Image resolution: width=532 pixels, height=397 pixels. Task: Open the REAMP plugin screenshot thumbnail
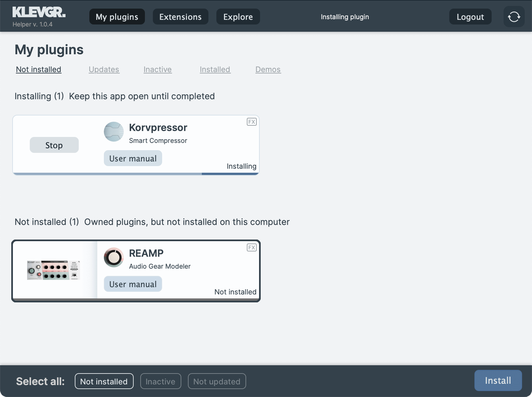click(x=54, y=270)
